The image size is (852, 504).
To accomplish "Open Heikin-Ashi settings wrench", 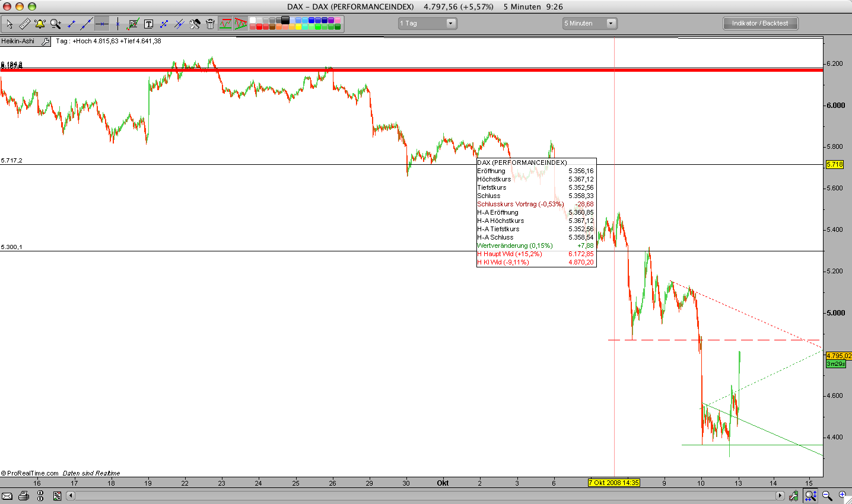I will coord(46,42).
